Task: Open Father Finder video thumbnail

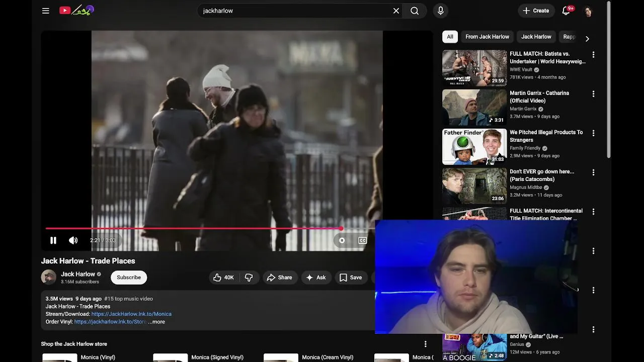Action: click(x=474, y=146)
